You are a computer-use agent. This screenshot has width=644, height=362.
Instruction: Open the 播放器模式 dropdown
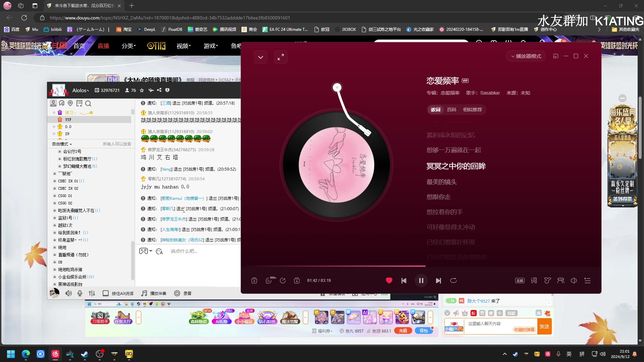[526, 56]
